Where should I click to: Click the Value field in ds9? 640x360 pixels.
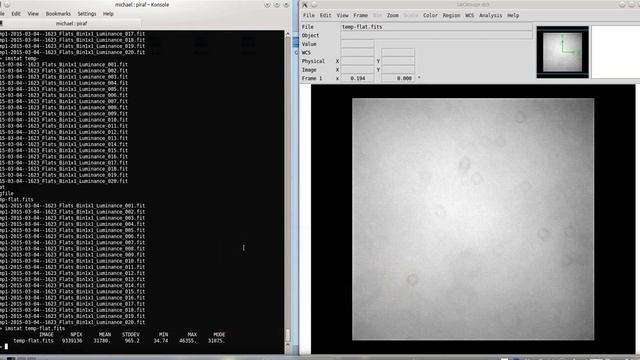(x=358, y=44)
